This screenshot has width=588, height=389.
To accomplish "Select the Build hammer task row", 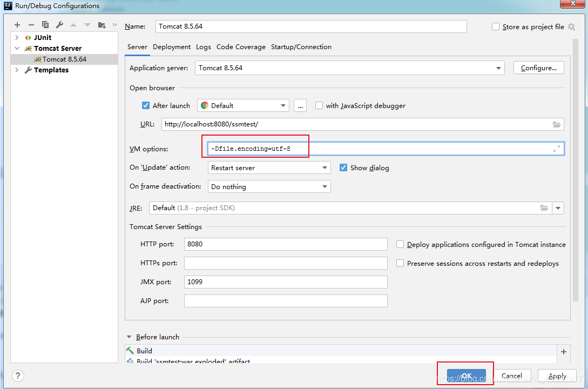I will pyautogui.click(x=341, y=351).
